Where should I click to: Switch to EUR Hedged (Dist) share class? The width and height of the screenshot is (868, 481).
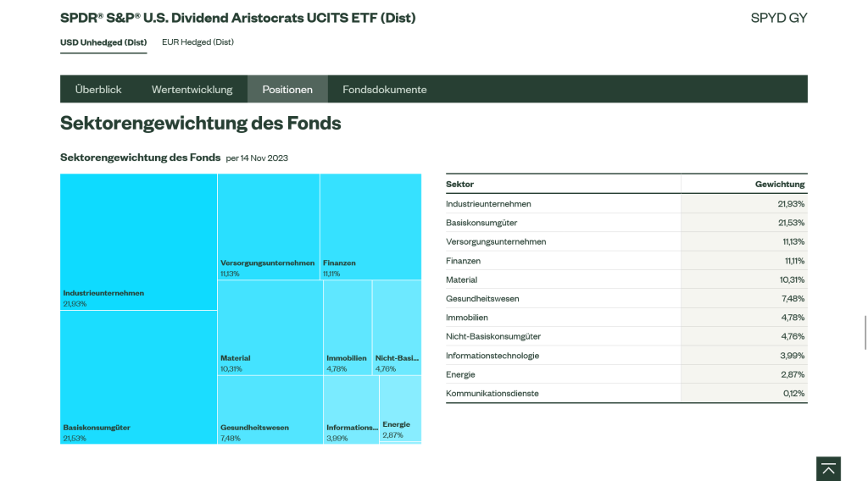tap(198, 42)
